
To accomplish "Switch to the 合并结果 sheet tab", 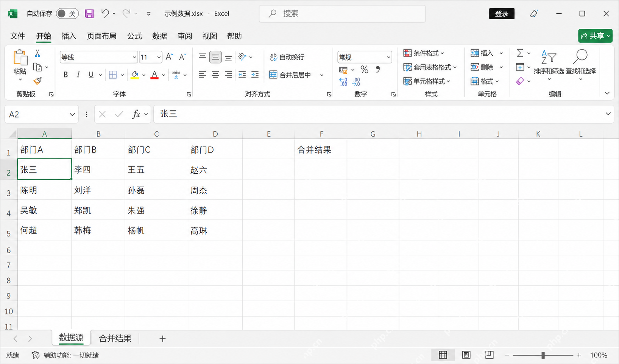I will pyautogui.click(x=115, y=338).
